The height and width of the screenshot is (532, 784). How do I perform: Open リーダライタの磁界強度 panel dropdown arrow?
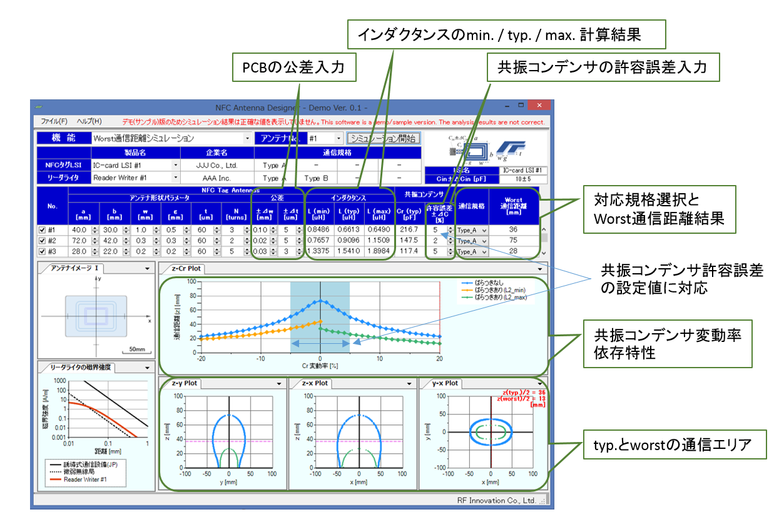pyautogui.click(x=147, y=368)
